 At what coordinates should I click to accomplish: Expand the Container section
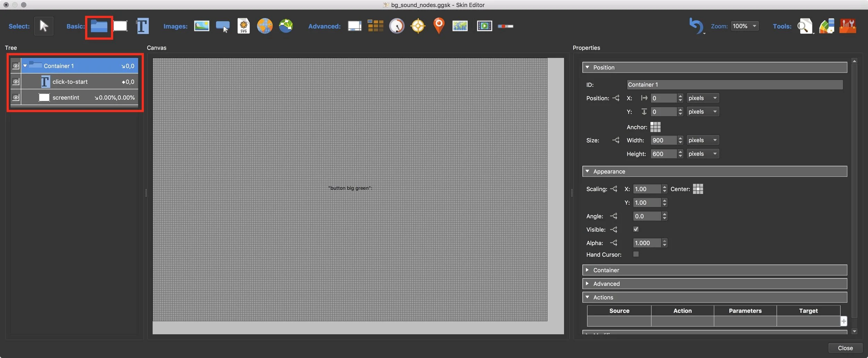coord(587,270)
